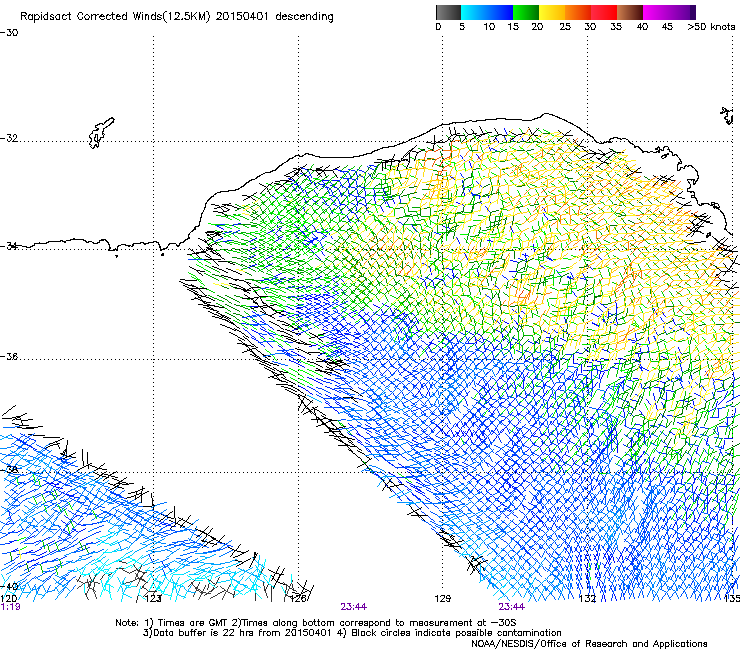Pick the brown 35-40 knots legend segment
This screenshot has width=740, height=650.
pyautogui.click(x=630, y=12)
